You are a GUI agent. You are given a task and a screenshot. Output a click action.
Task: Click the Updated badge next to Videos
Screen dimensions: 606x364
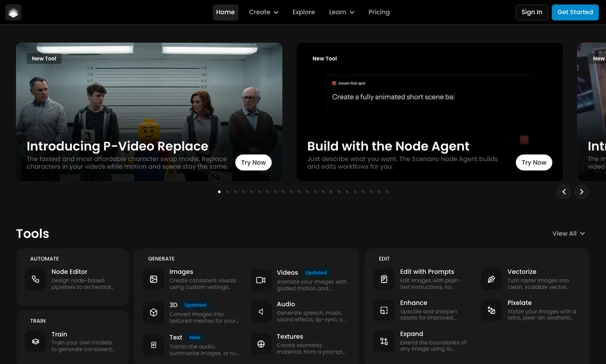pyautogui.click(x=316, y=273)
